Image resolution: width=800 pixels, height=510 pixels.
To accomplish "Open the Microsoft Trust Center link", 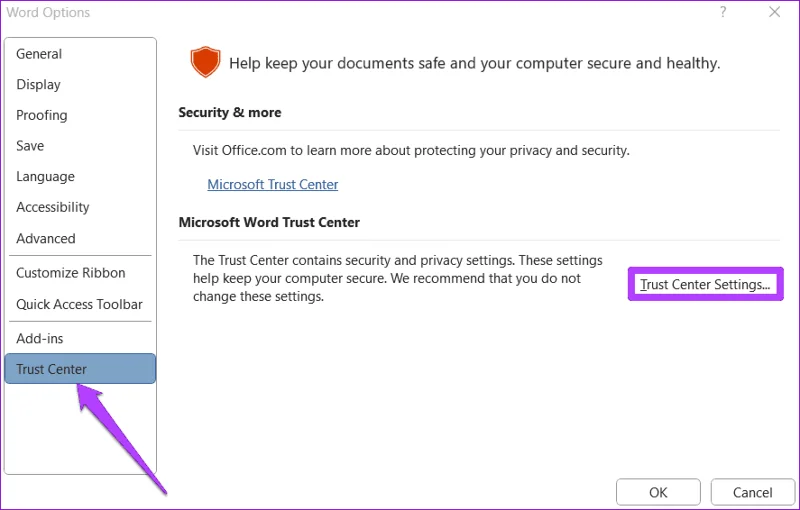I will 272,184.
